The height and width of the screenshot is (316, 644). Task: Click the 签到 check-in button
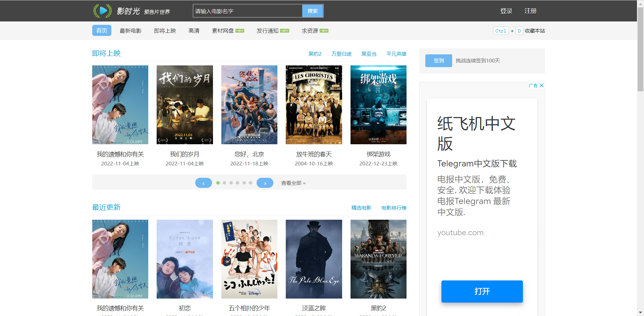coord(439,61)
